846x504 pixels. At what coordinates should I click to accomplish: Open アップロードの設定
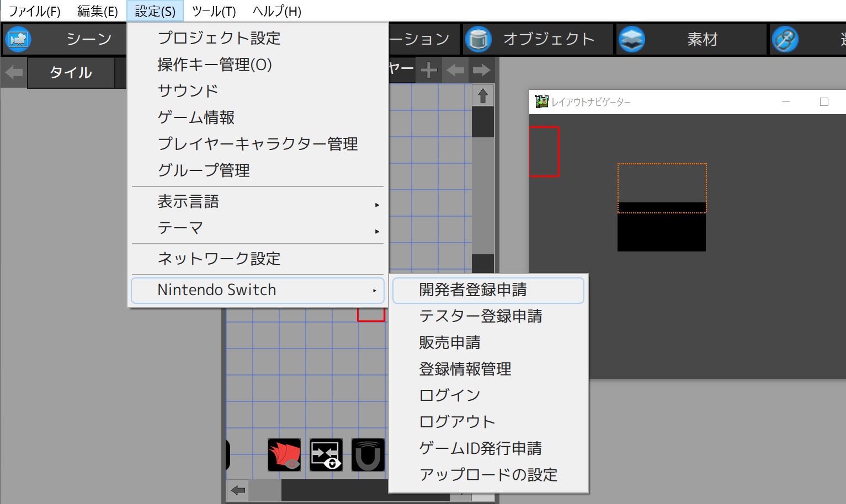coord(488,475)
